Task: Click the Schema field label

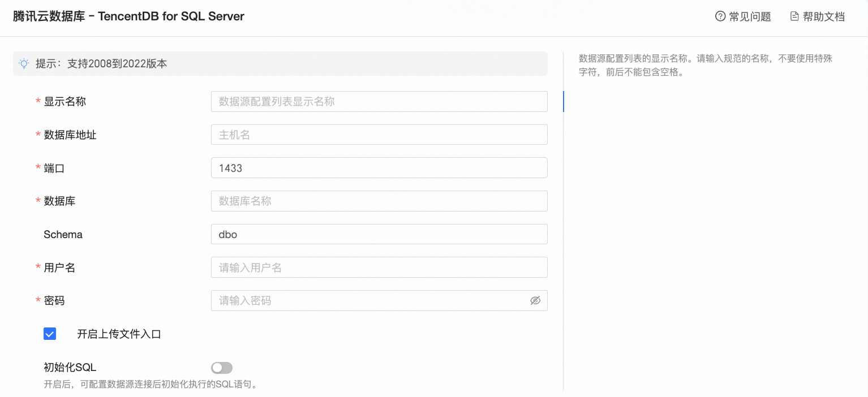Action: [63, 235]
